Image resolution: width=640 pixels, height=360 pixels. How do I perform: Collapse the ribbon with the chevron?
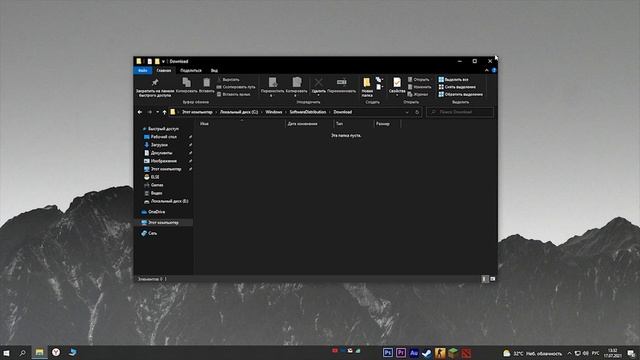coord(487,71)
